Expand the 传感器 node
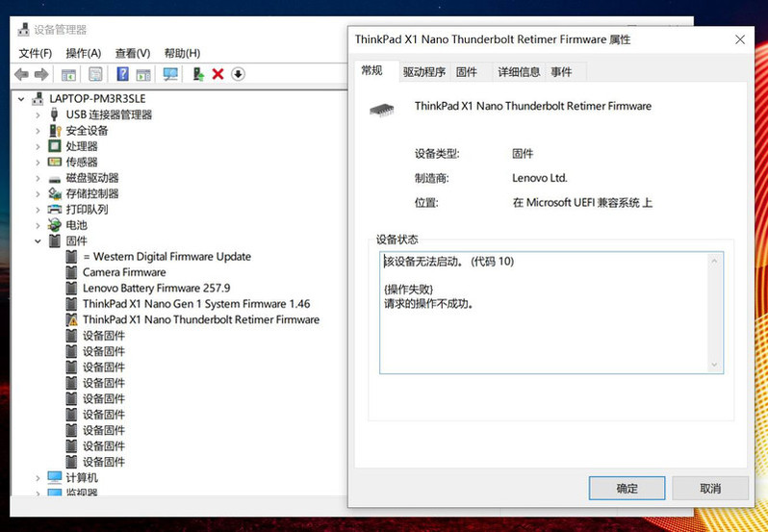The height and width of the screenshot is (532, 768). point(38,163)
